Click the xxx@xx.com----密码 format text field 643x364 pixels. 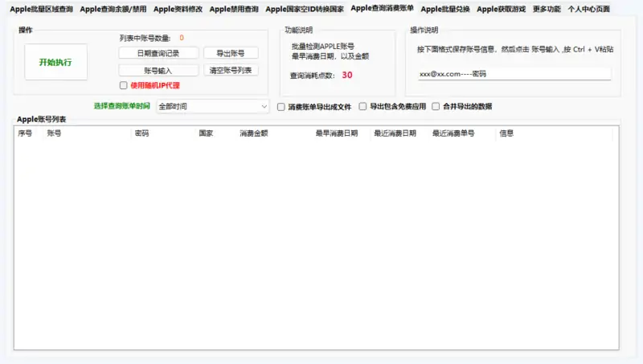pyautogui.click(x=514, y=73)
